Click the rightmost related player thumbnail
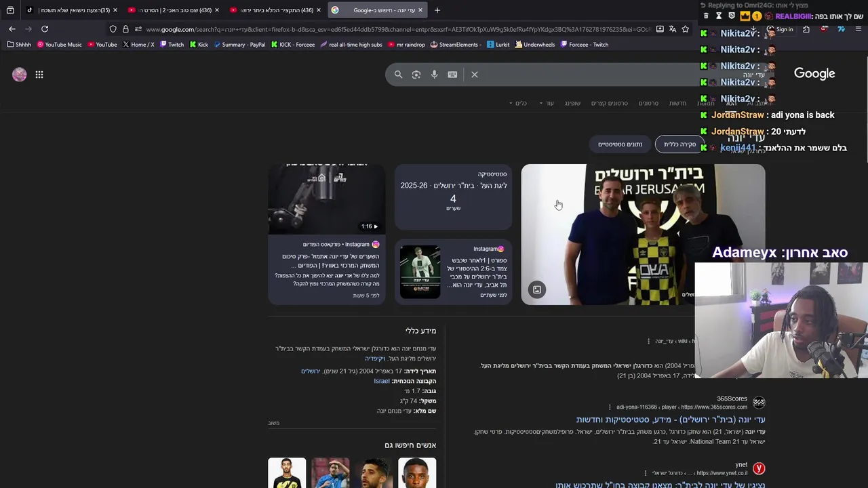The width and height of the screenshot is (868, 488). [x=417, y=473]
